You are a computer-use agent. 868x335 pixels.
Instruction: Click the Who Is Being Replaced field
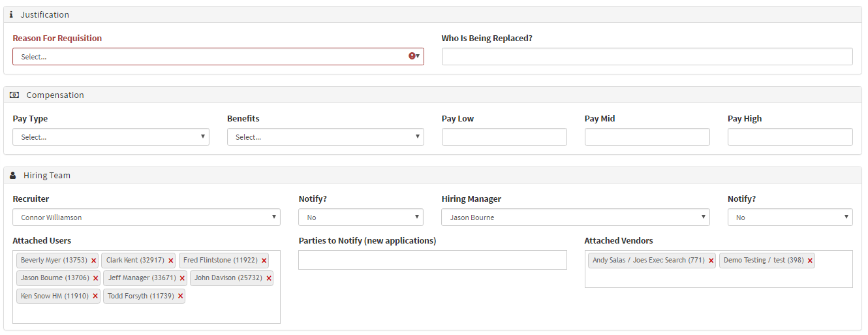click(x=647, y=57)
